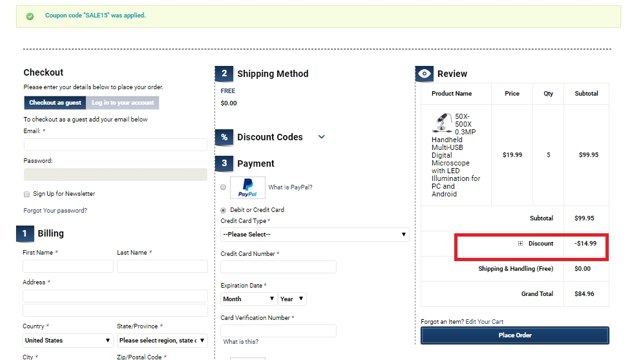Select the Debit or Credit Card option
The height and width of the screenshot is (360, 639).
[x=223, y=210]
